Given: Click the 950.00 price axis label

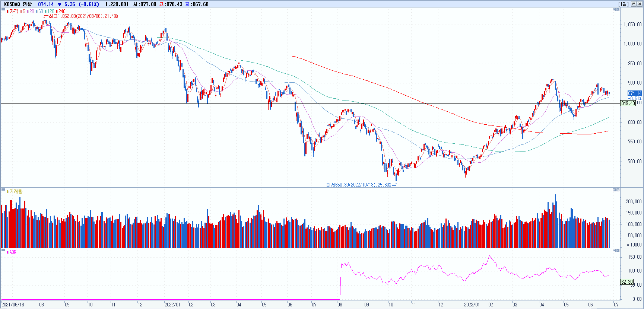Looking at the screenshot, I should [635, 63].
